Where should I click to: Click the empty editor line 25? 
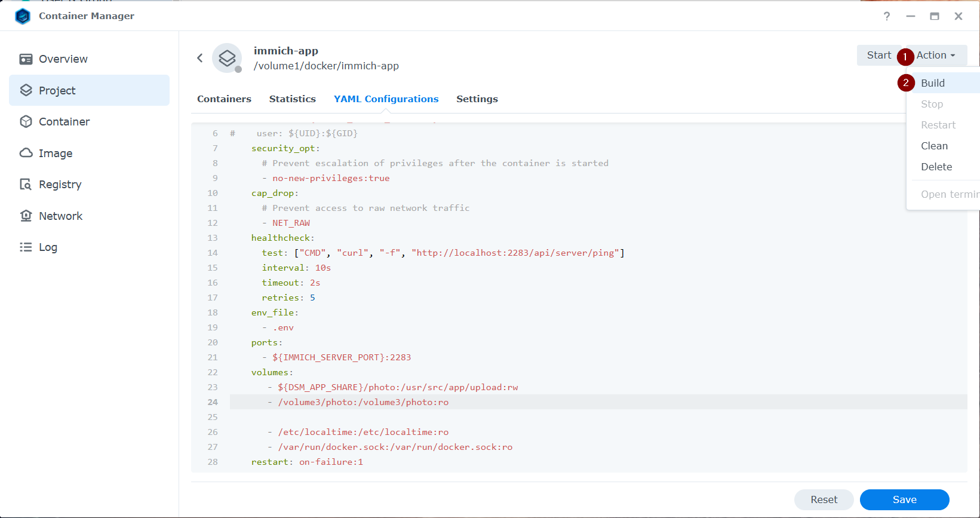(598, 417)
